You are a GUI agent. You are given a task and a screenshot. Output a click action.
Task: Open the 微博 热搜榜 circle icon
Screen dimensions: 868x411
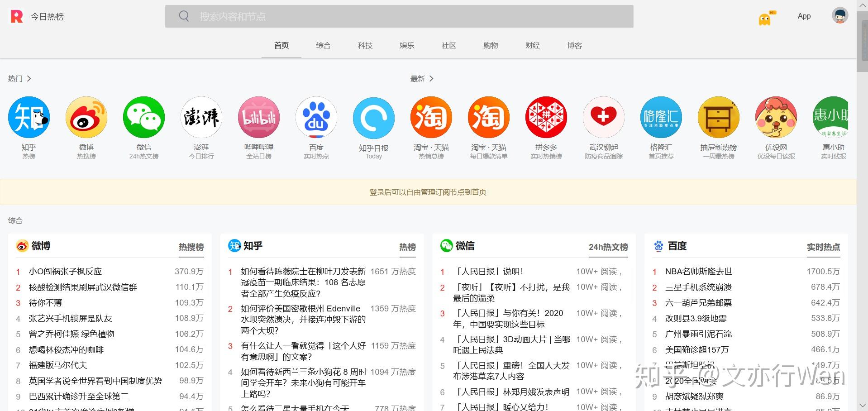pos(86,117)
